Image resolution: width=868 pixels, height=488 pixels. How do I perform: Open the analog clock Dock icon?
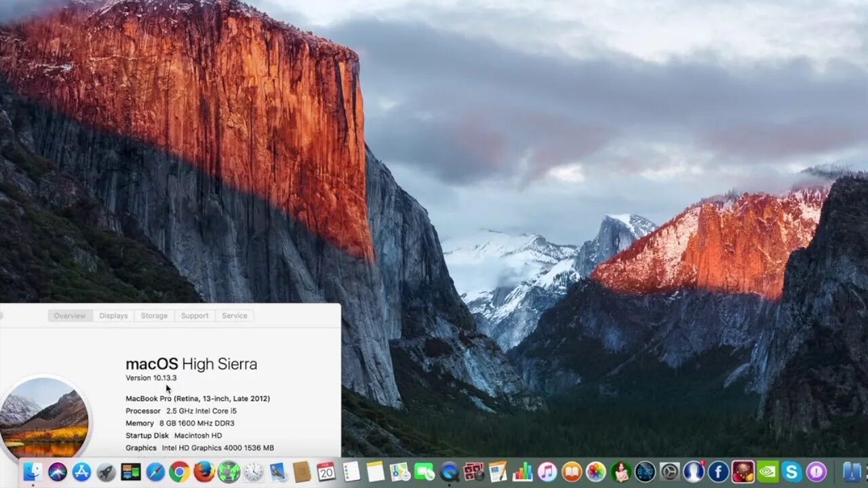coord(254,471)
